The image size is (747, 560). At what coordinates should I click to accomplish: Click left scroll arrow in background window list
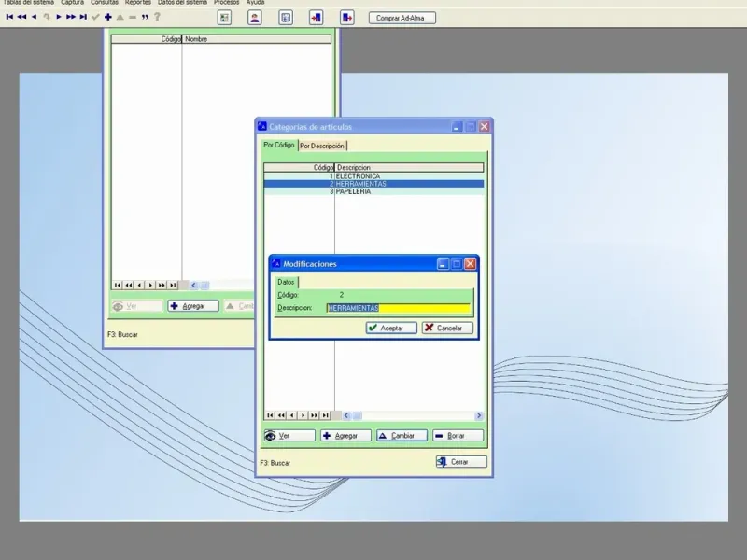point(194,286)
